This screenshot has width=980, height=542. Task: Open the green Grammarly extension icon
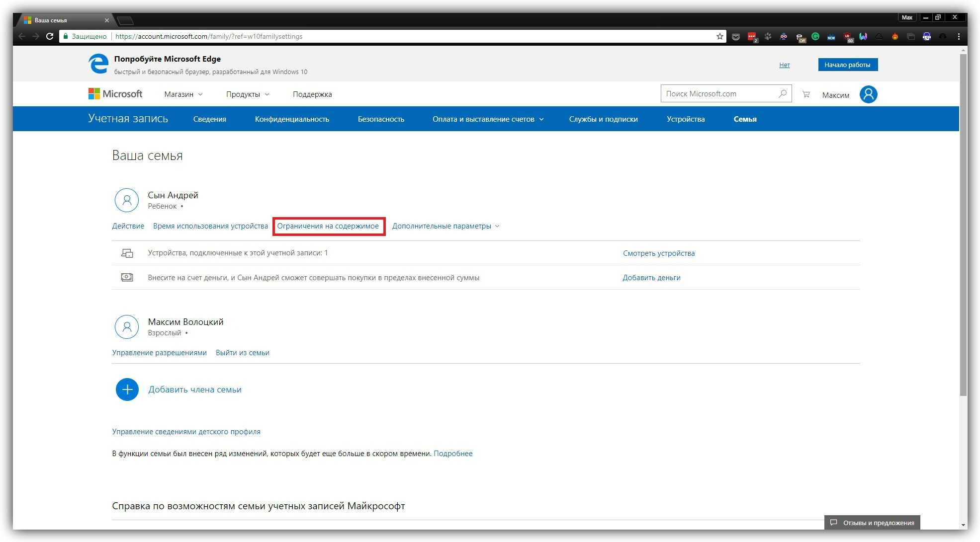pos(815,36)
